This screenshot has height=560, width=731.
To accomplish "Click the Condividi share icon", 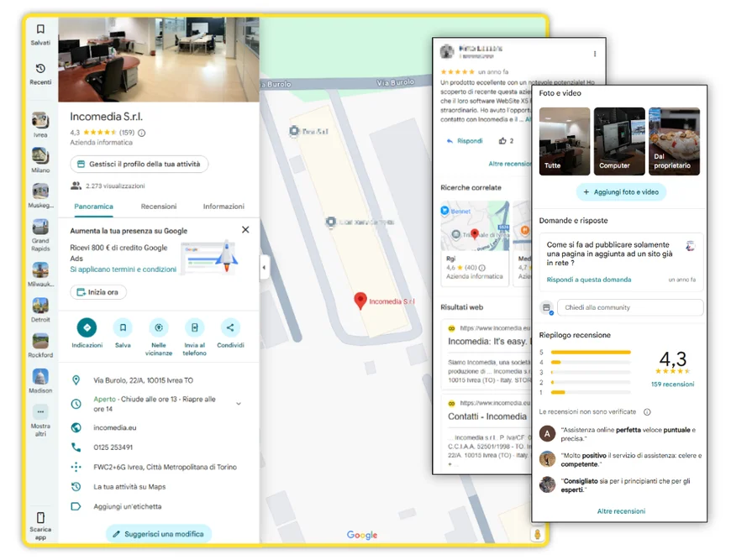I will (x=230, y=328).
